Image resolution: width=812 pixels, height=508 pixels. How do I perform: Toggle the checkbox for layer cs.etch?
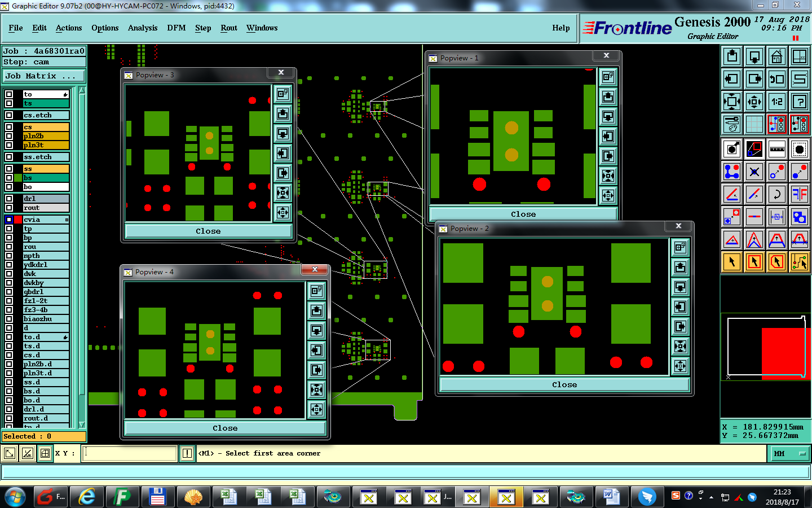point(9,115)
